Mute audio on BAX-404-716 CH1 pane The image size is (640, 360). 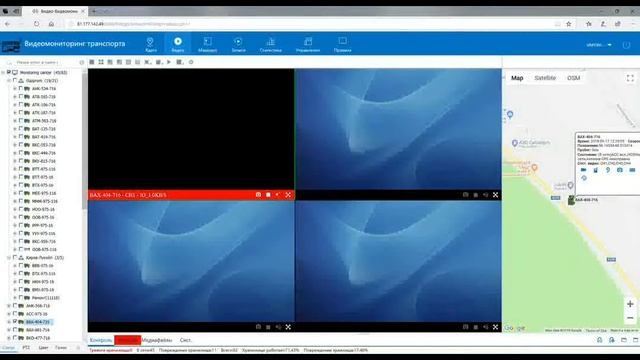click(278, 195)
